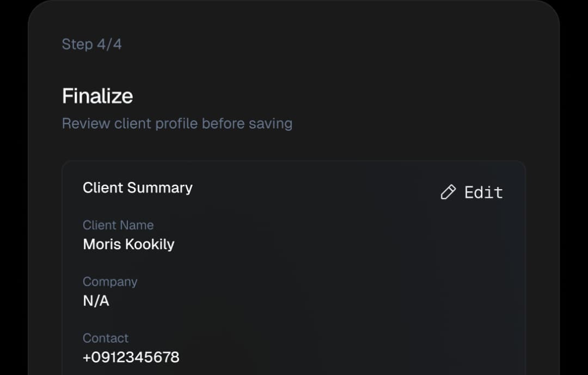Screen dimensions: 588x375
Task: Select the Company field label
Action: [110, 281]
